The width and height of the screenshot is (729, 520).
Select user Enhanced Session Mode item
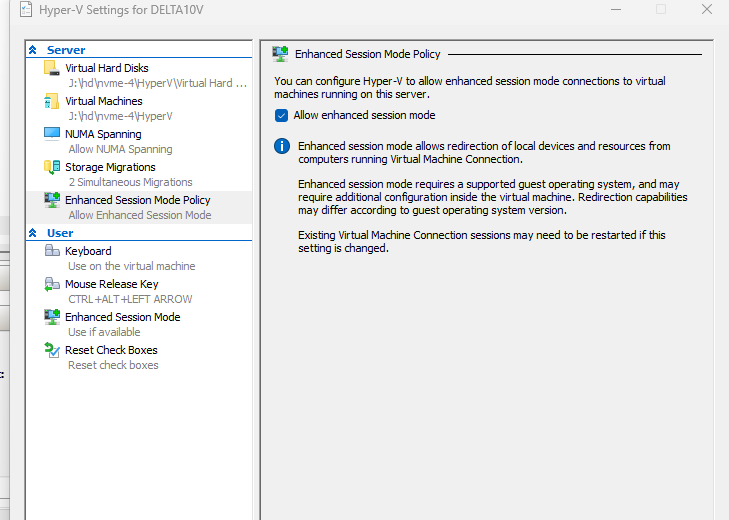[x=139, y=325]
